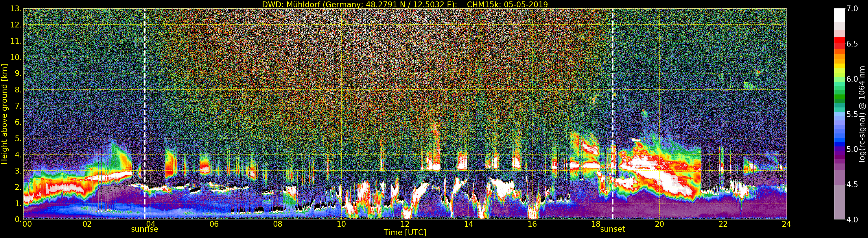Click colorbar value 6.5
The image size is (868, 238).
coord(852,44)
